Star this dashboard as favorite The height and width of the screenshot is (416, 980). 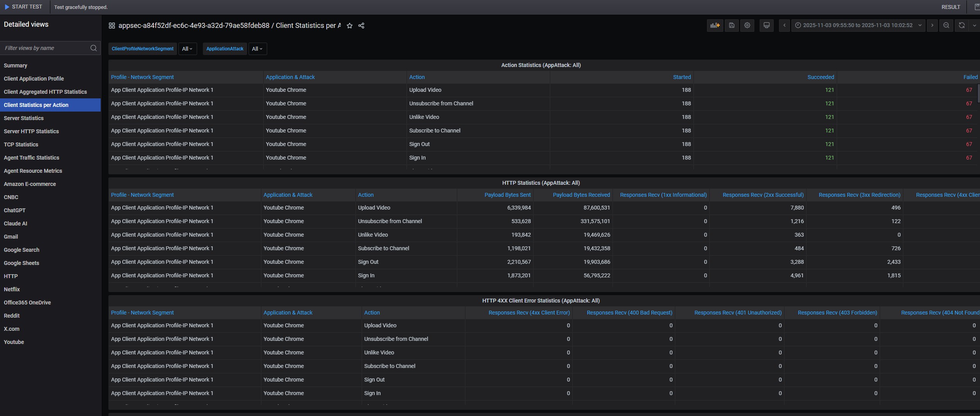(x=350, y=26)
